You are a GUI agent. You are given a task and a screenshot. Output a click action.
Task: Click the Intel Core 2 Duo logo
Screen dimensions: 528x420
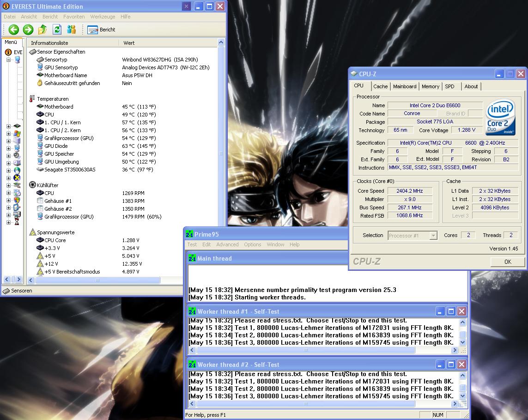point(501,117)
